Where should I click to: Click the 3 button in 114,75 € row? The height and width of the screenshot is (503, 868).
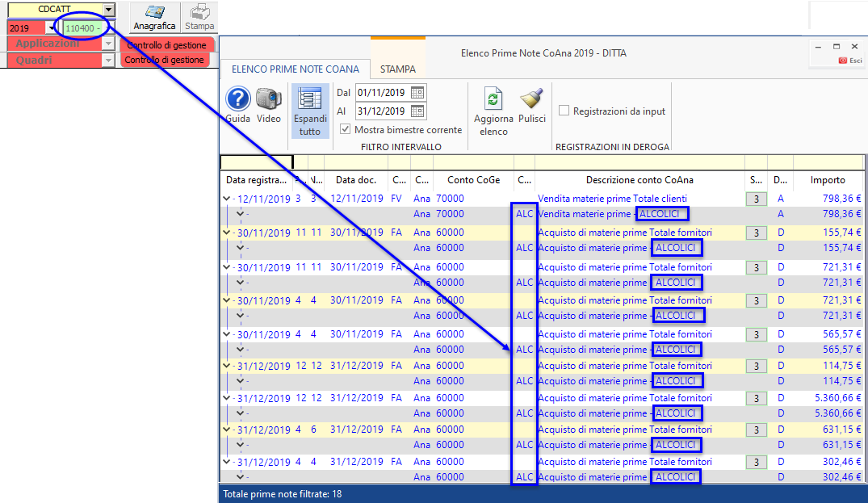pos(757,367)
